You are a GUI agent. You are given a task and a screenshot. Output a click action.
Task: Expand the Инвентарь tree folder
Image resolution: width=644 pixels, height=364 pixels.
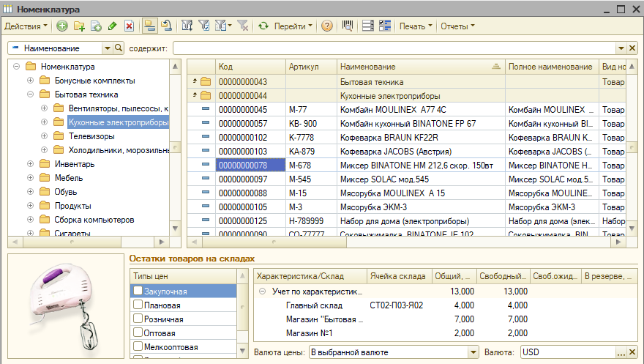click(31, 164)
